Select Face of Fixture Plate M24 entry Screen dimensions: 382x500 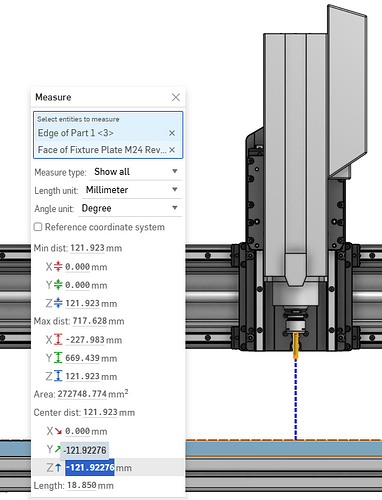click(102, 150)
